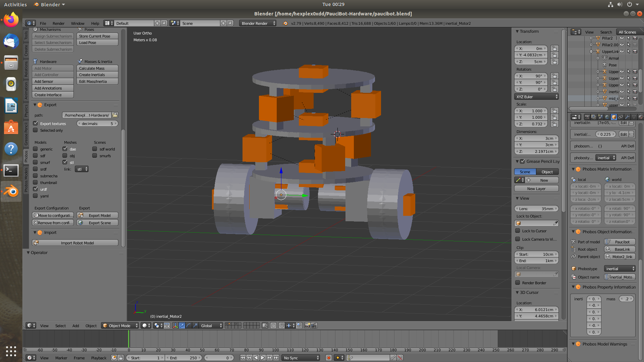Open the Render menu
Image resolution: width=644 pixels, height=362 pixels.
(x=58, y=23)
